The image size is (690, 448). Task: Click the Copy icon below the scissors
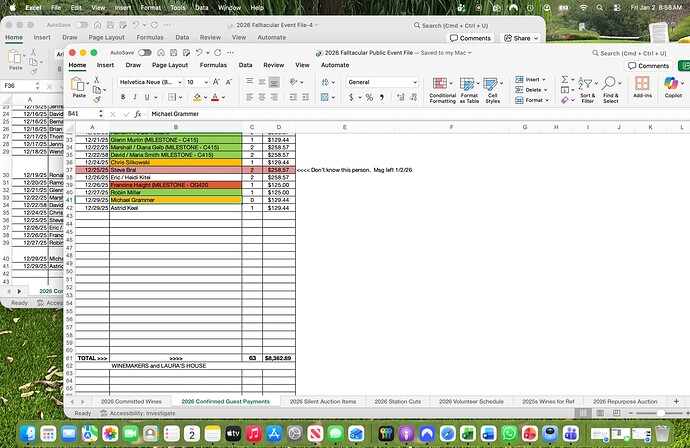(x=96, y=90)
